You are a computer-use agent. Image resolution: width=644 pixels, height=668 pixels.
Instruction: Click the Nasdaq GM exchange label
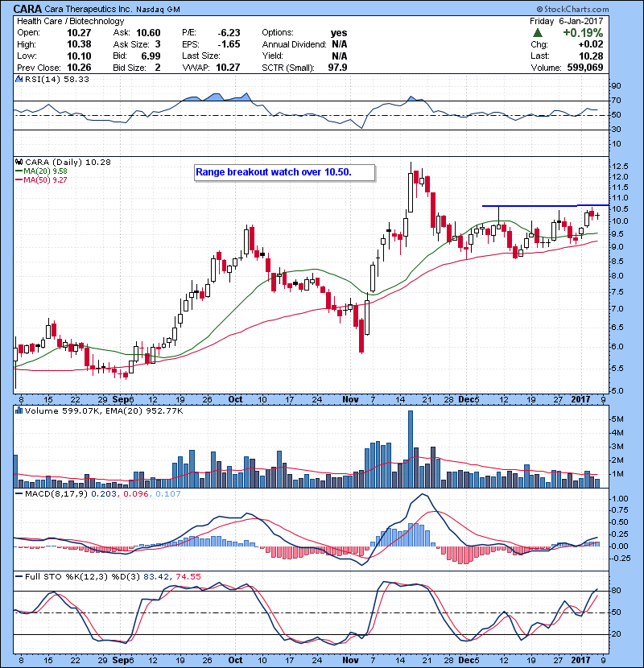[x=158, y=10]
